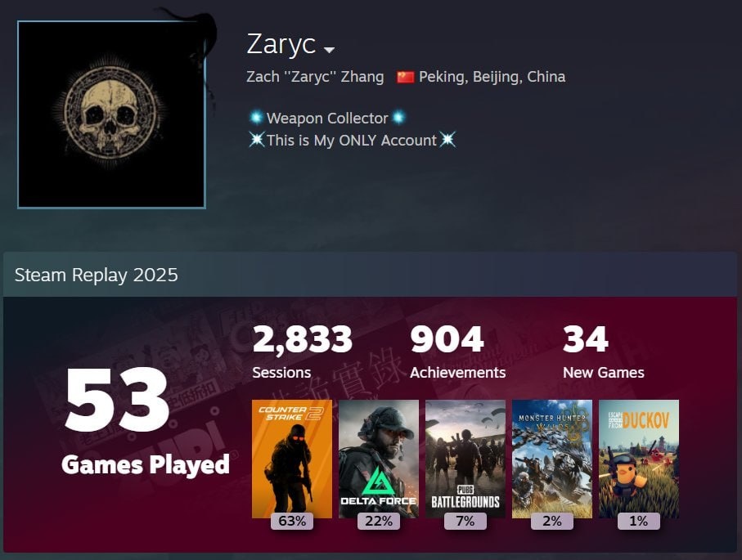Click the 63% playtime badge
742x560 pixels.
tap(292, 522)
